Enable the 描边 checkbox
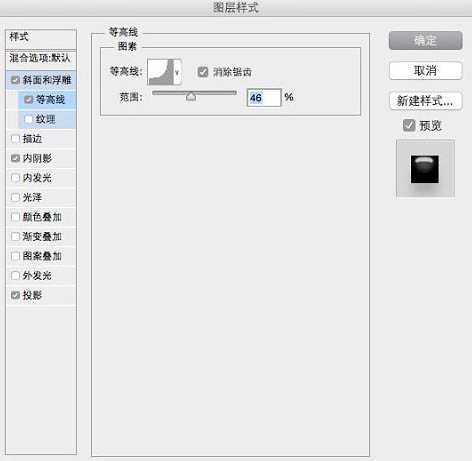This screenshot has height=461, width=472. 16,139
